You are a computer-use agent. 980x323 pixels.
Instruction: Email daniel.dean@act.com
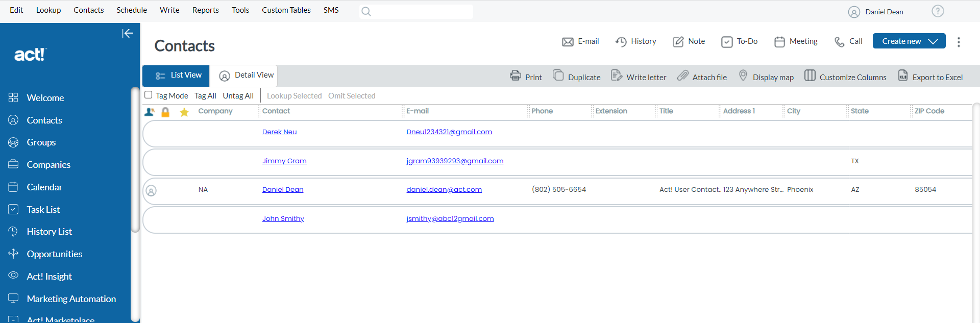pyautogui.click(x=444, y=190)
